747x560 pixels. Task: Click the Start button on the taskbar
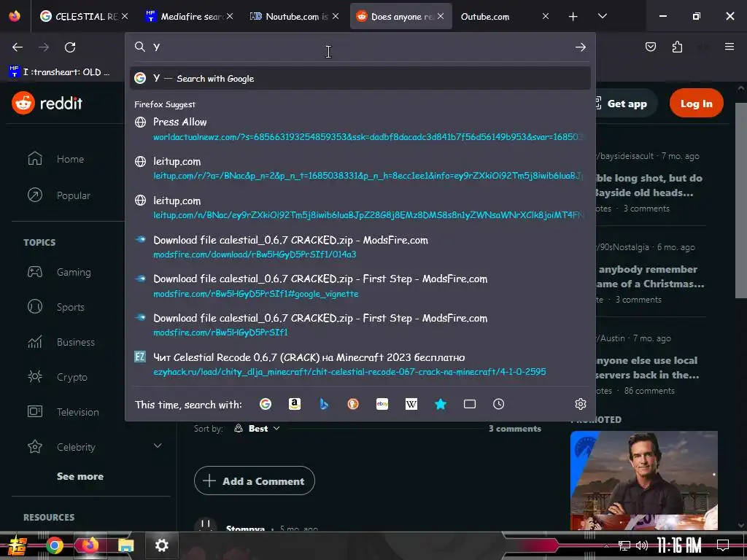(x=18, y=546)
